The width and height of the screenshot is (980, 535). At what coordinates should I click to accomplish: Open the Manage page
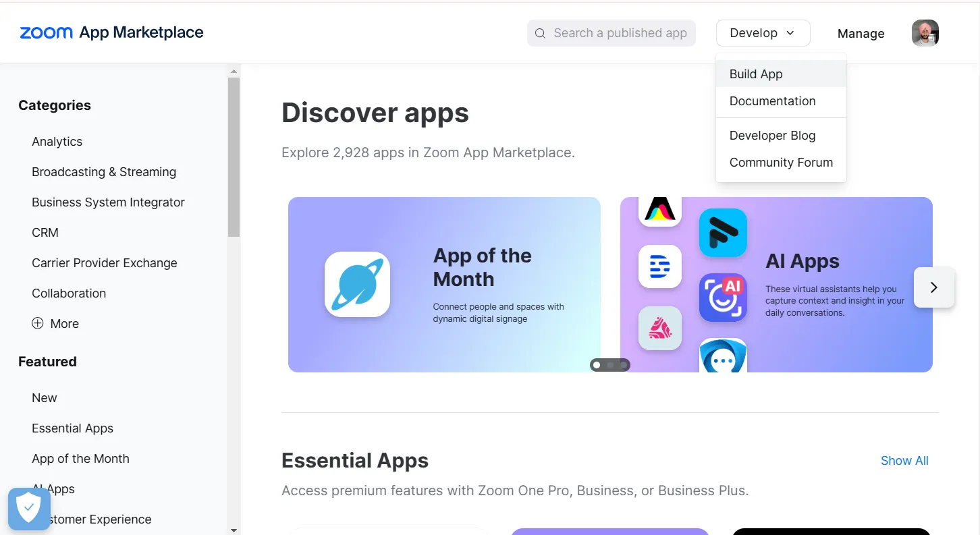click(861, 34)
